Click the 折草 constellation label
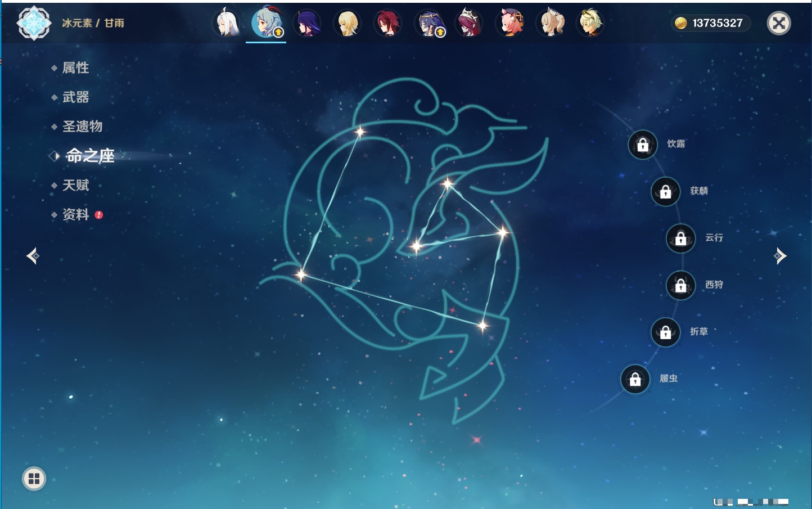Image resolution: width=812 pixels, height=509 pixels. 699,331
